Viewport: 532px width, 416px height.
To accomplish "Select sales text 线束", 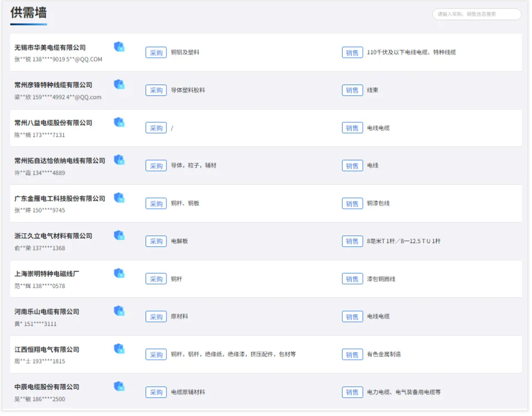I will pyautogui.click(x=373, y=90).
